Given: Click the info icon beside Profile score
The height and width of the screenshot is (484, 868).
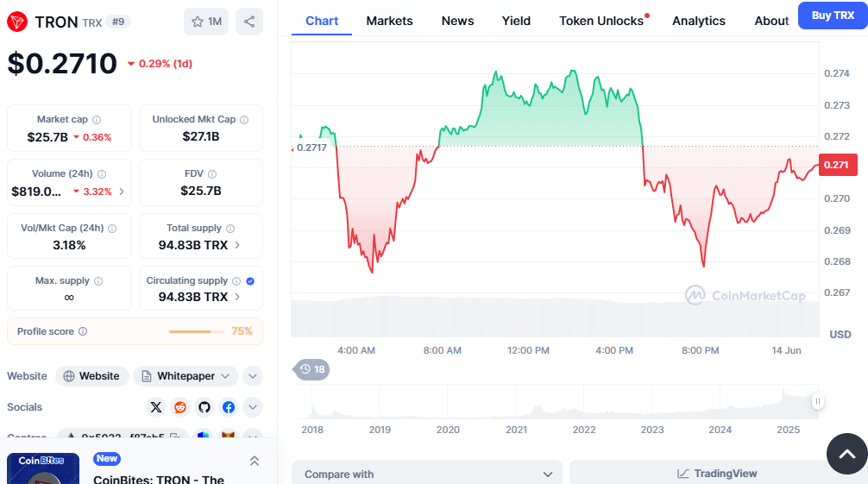Looking at the screenshot, I should pos(83,331).
